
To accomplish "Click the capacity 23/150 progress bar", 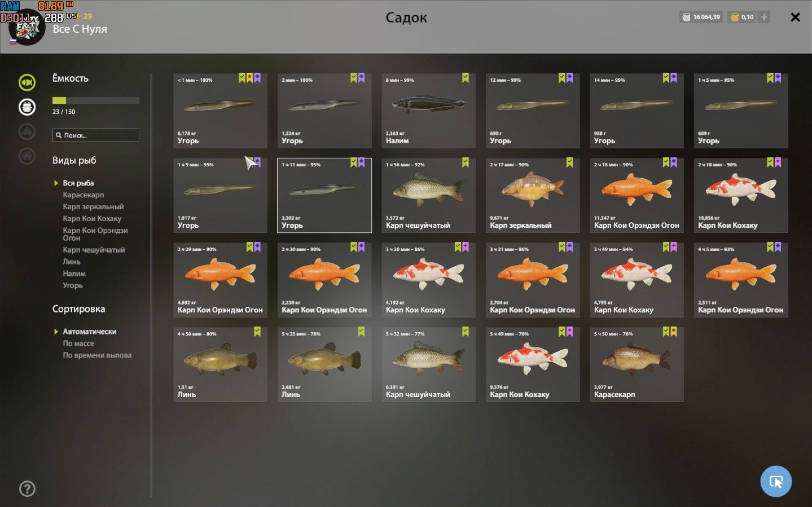I will pyautogui.click(x=95, y=100).
